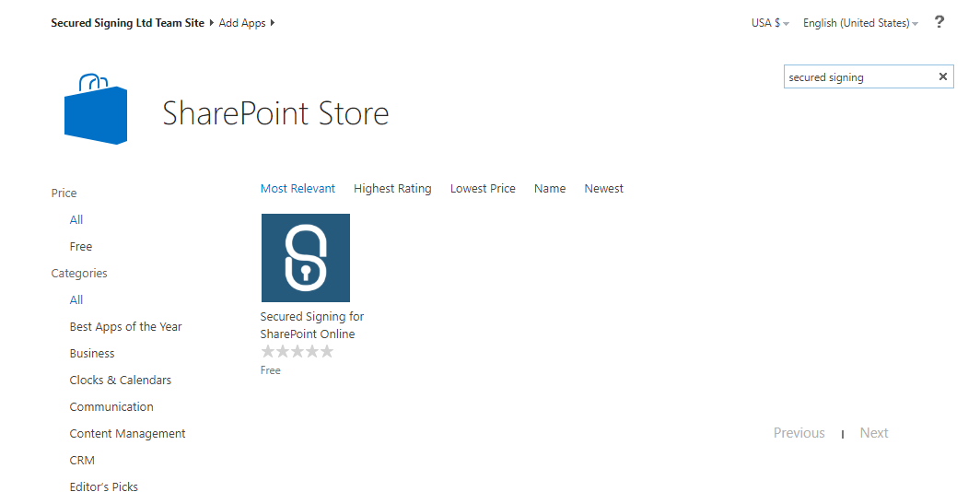
Task: Filter price by Free
Action: pos(81,247)
